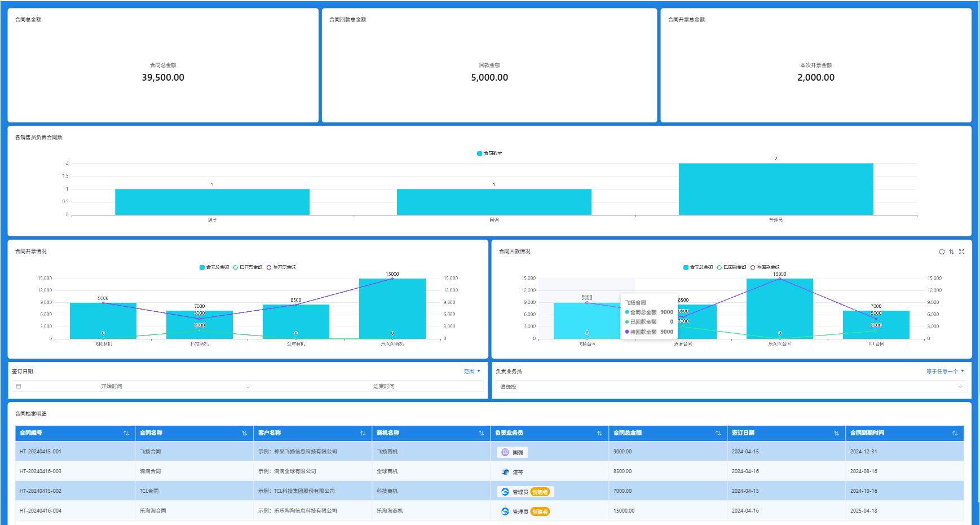Click 商机名称 column header
The width and height of the screenshot is (980, 525).
388,433
